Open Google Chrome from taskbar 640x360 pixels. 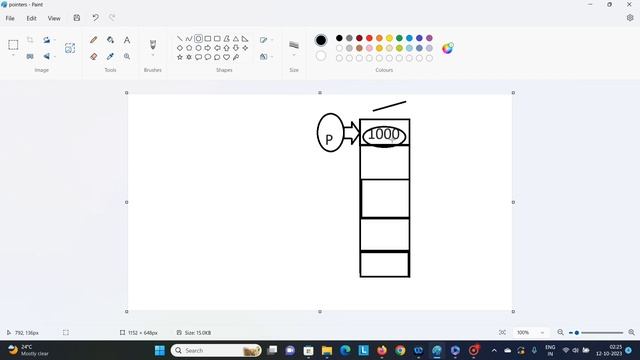(x=400, y=350)
